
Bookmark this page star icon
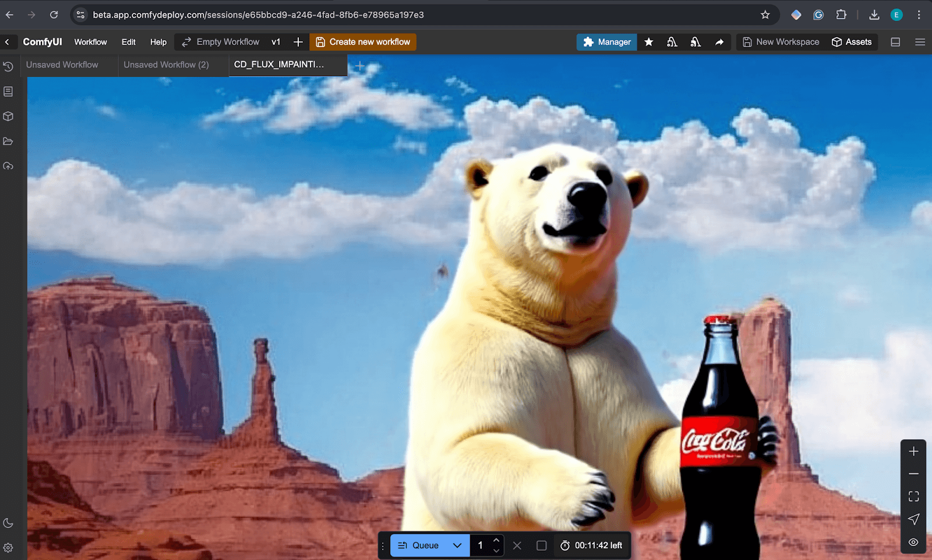pyautogui.click(x=765, y=15)
